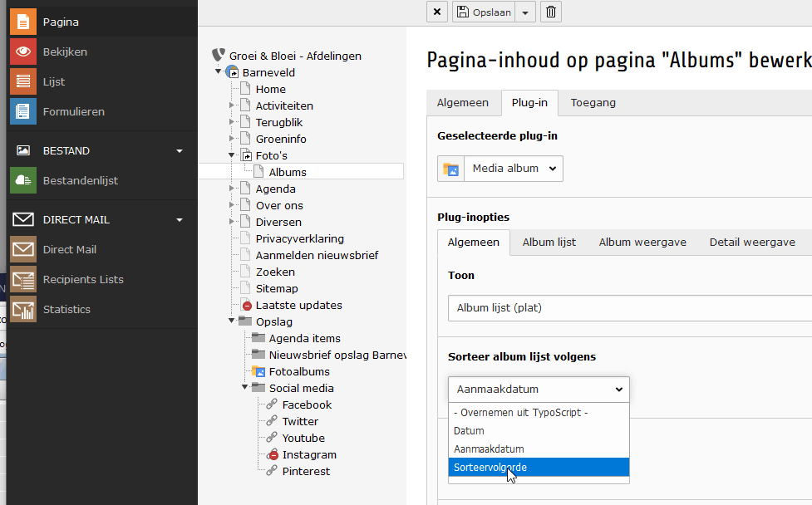Open the Pagina module icon
The height and width of the screenshot is (505, 812).
(23, 22)
